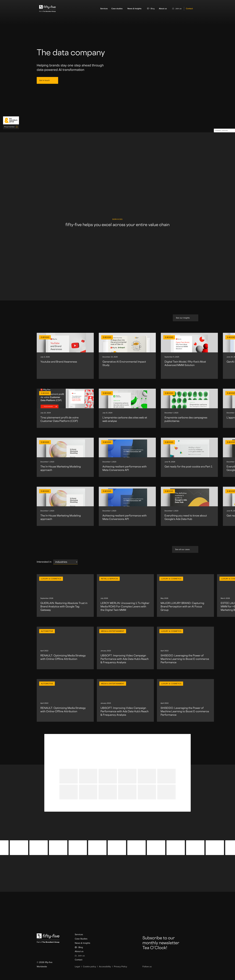Open the Consent choices tab
235x980 pixels.
(224, 130)
